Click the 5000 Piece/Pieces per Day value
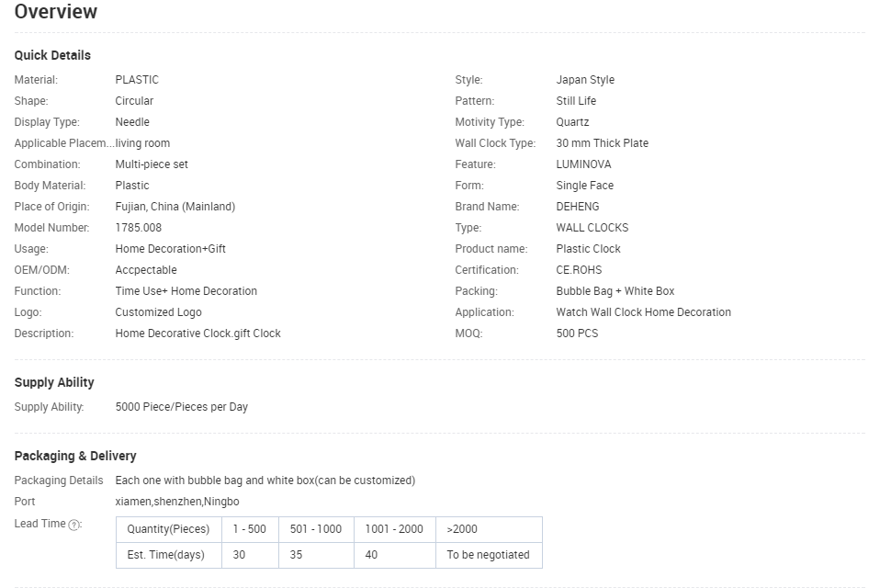The image size is (880, 588). [x=182, y=407]
